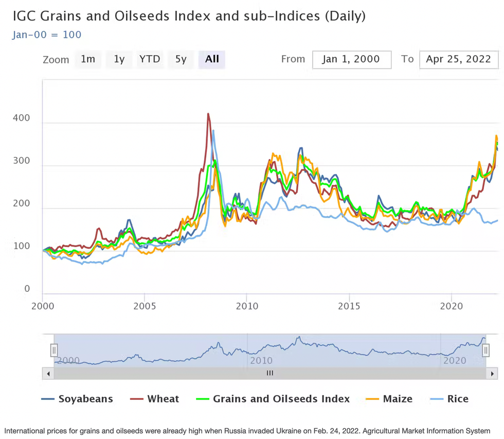Select the 2008 Wheat price peak on the chart
The width and height of the screenshot is (504, 439).
click(208, 114)
